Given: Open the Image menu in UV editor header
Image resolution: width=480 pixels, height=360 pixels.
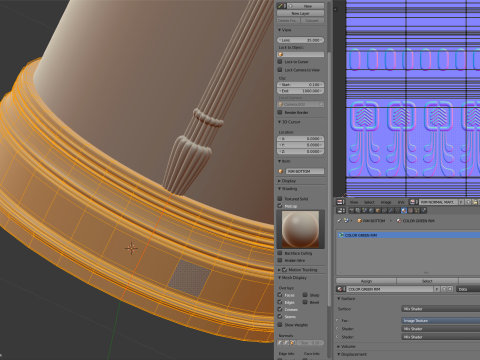Looking at the screenshot, I should pyautogui.click(x=386, y=202).
